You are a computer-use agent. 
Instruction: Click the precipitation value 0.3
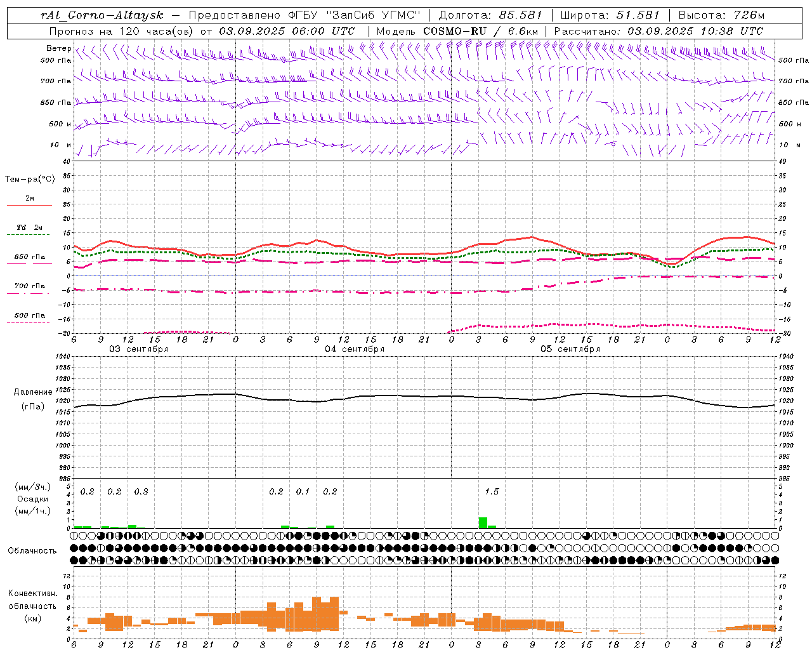[141, 491]
